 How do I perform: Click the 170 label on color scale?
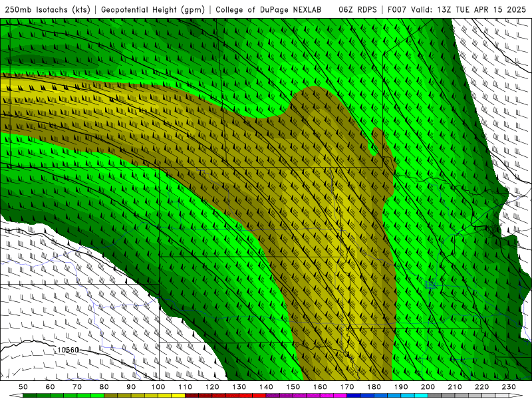[x=347, y=387]
